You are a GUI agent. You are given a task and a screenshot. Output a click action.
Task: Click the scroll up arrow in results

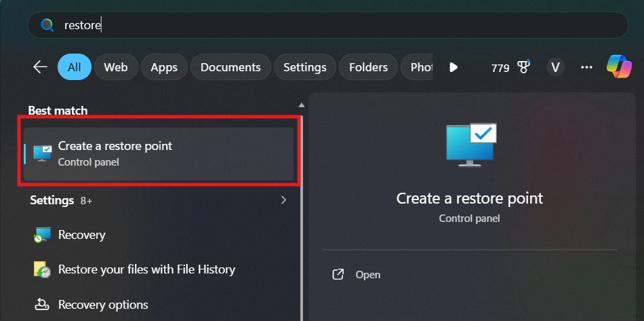pyautogui.click(x=302, y=105)
